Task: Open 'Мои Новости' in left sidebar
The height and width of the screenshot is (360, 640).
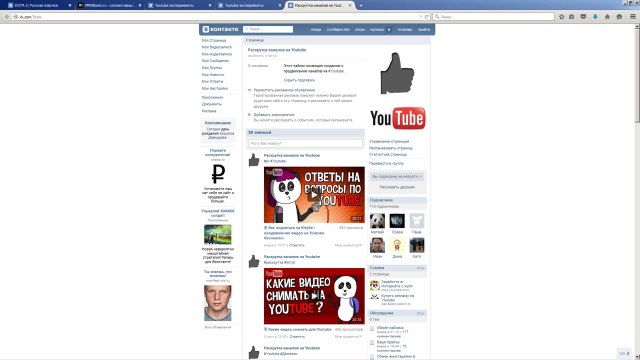Action: tap(213, 74)
